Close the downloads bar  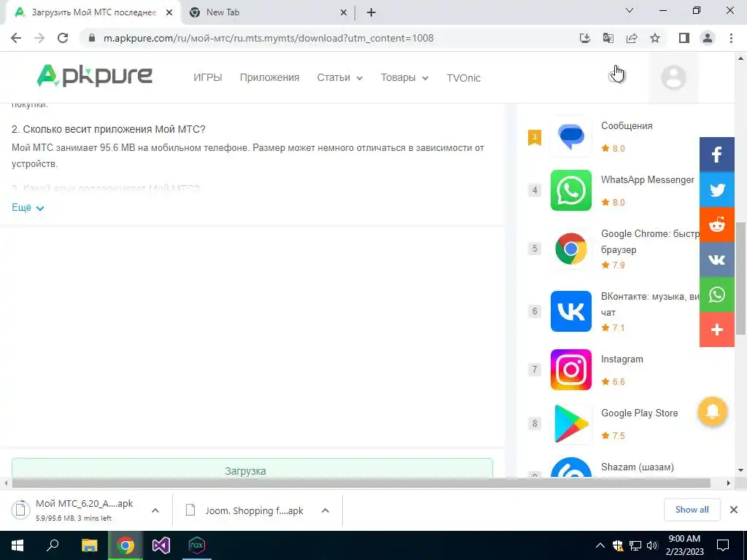(734, 510)
